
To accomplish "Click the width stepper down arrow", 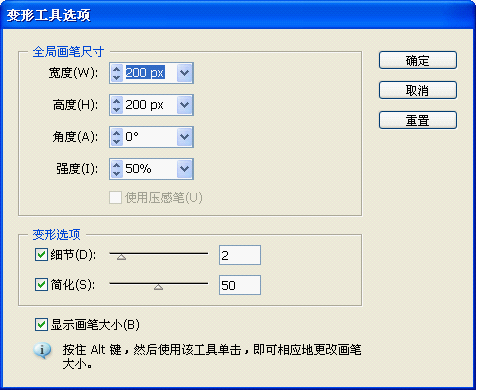I will pos(116,77).
